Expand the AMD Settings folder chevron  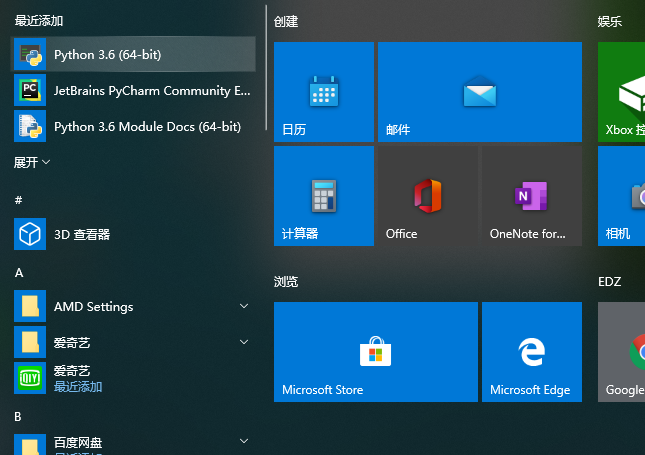tap(244, 306)
